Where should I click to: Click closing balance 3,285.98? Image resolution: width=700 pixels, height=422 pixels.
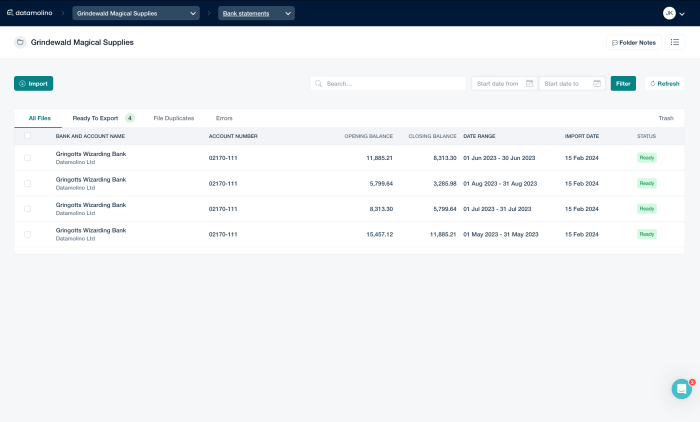(x=445, y=184)
